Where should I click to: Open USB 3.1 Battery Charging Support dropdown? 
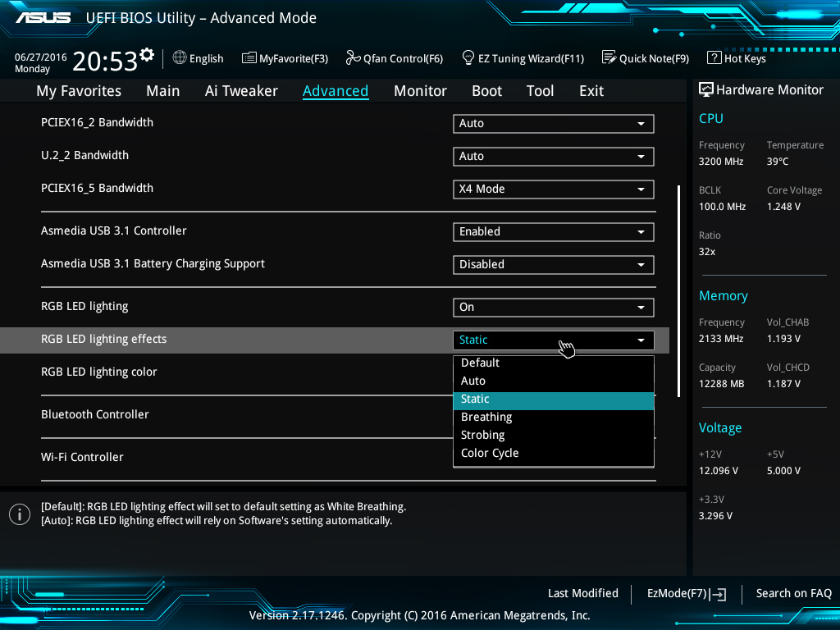click(554, 265)
